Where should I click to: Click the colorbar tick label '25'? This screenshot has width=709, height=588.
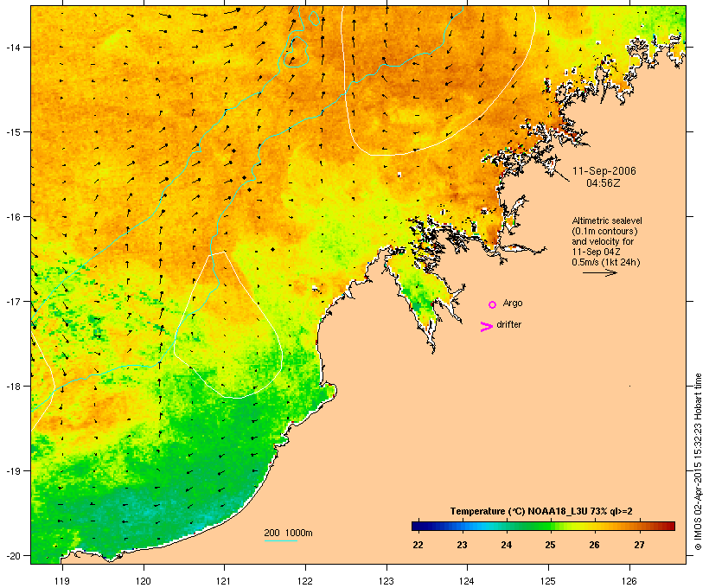(x=550, y=545)
